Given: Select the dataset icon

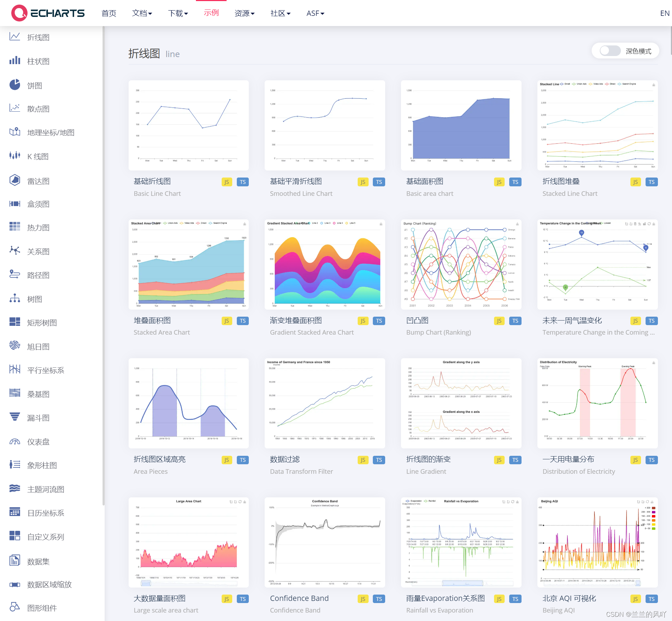Looking at the screenshot, I should (14, 560).
